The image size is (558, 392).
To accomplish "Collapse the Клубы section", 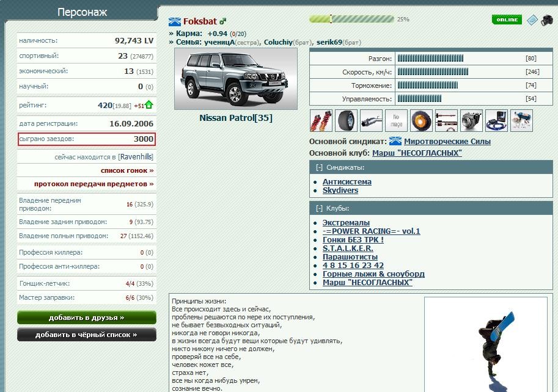I will point(319,208).
